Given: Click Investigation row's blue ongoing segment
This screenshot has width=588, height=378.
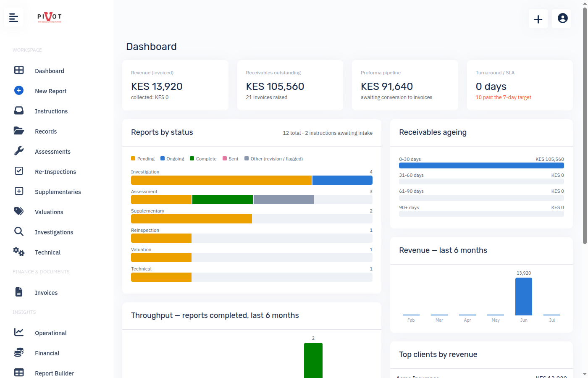Looking at the screenshot, I should [x=342, y=180].
